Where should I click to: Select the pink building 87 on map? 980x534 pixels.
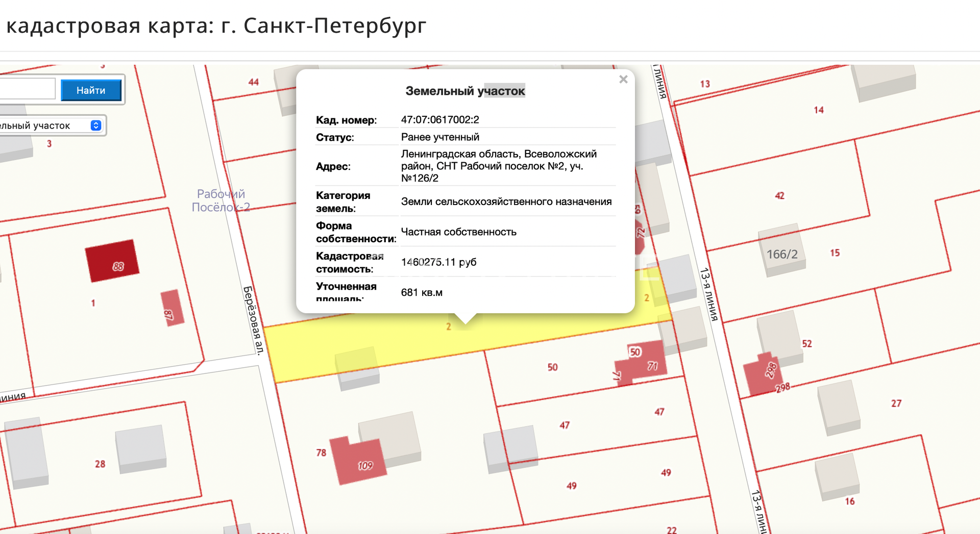coord(172,308)
